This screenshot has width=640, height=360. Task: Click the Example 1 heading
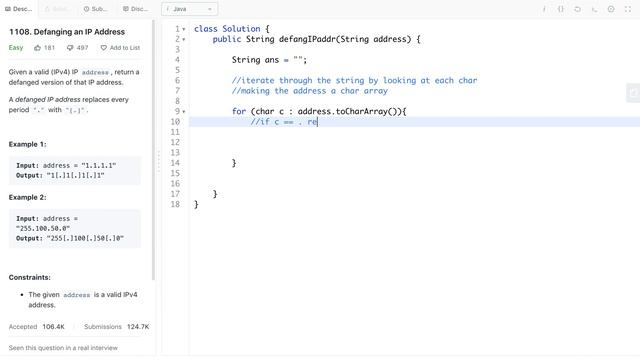27,144
